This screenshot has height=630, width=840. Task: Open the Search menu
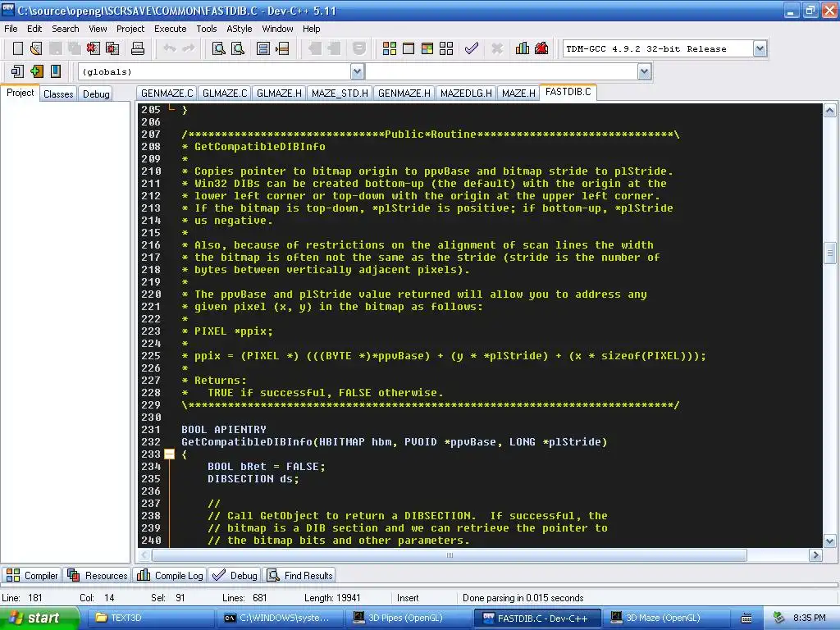pos(66,29)
